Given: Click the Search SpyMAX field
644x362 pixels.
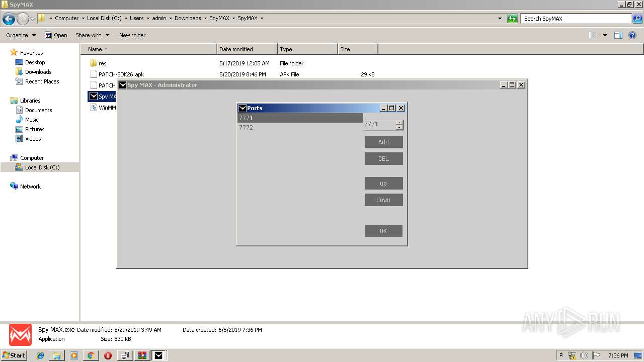Looking at the screenshot, I should (576, 19).
